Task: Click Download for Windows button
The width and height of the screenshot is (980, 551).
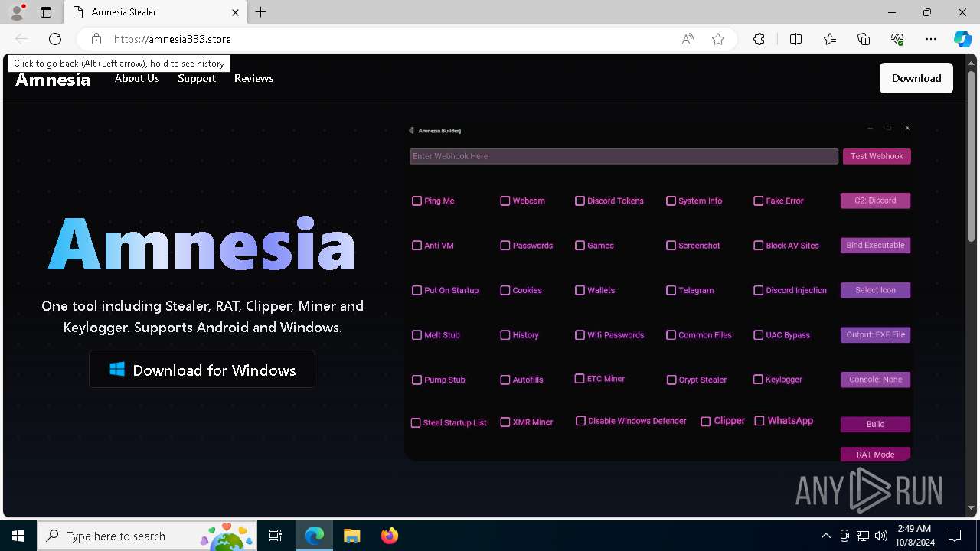Action: pyautogui.click(x=202, y=370)
